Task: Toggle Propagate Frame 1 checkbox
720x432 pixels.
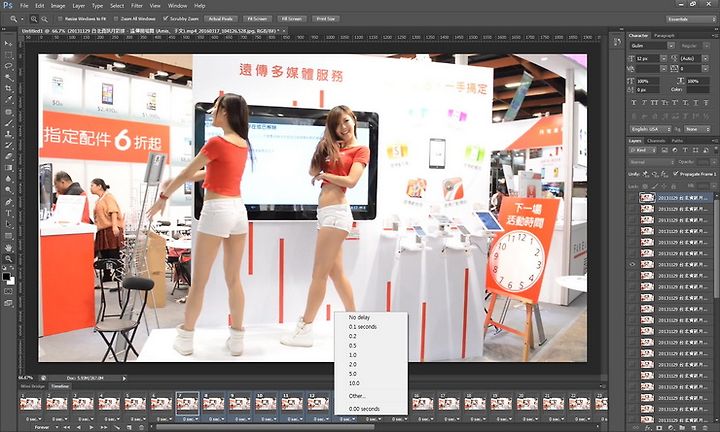Action: point(675,174)
